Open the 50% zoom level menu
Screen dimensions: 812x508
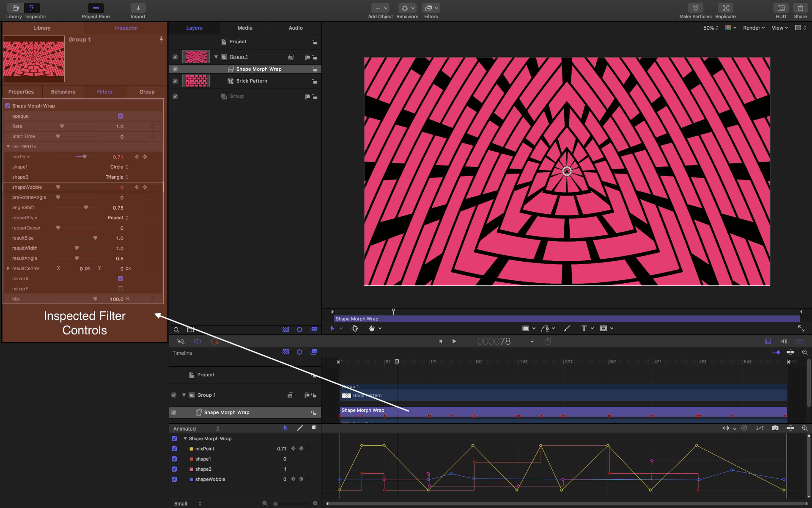pos(710,28)
